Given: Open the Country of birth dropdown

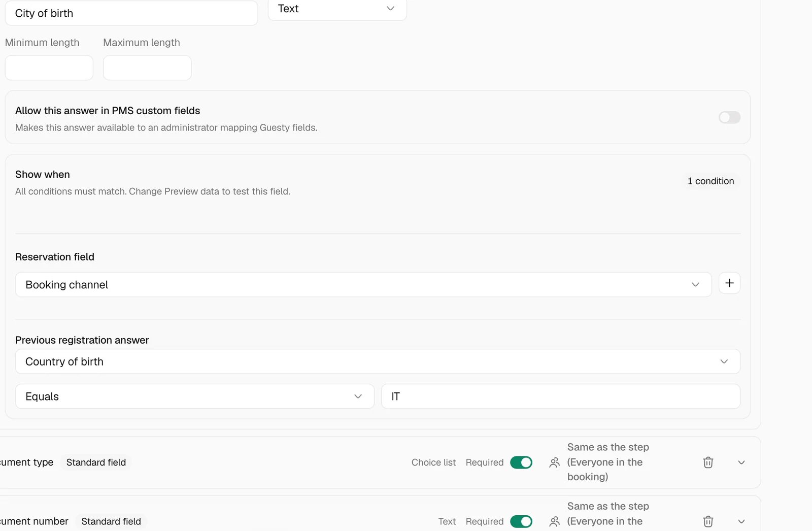Looking at the screenshot, I should 378,361.
